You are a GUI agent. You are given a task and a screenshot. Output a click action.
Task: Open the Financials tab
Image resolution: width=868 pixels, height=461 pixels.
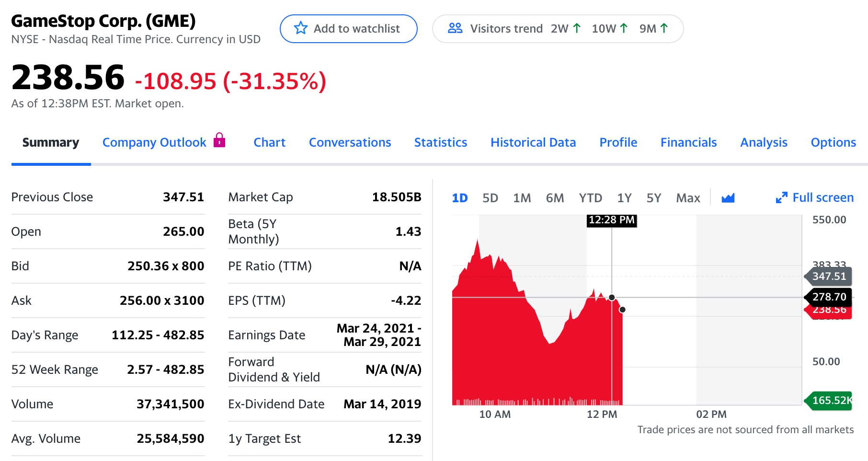tap(688, 142)
